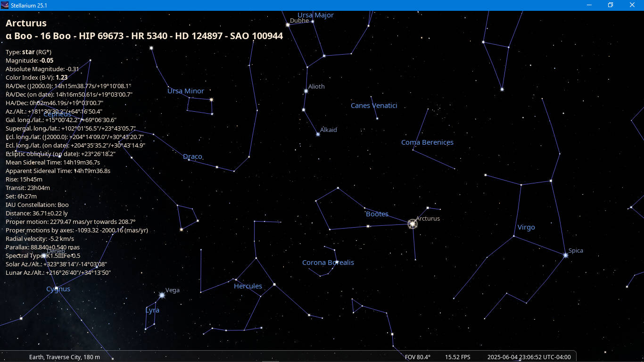This screenshot has width=644, height=362.
Task: Select the star Vega near Lyra
Action: pyautogui.click(x=162, y=295)
